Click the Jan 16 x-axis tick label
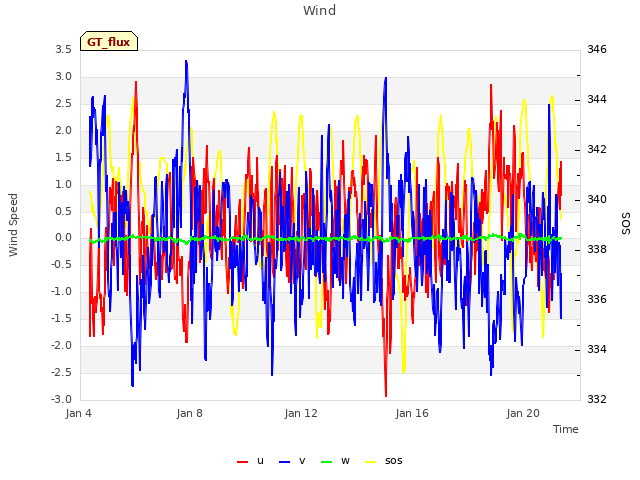Image resolution: width=640 pixels, height=480 pixels. click(x=412, y=413)
